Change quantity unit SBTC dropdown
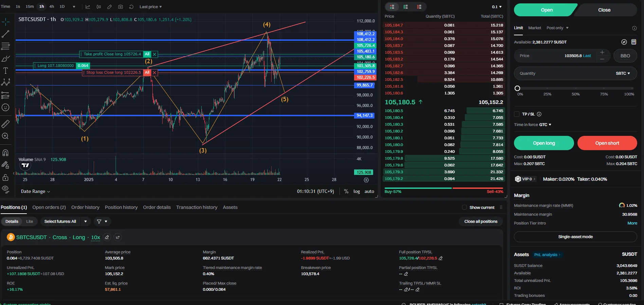Viewport: 644px width, 305px height. [x=623, y=73]
